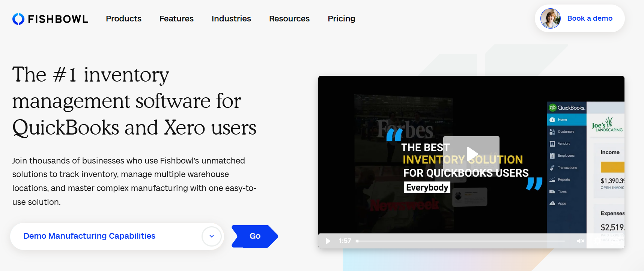644x271 pixels.
Task: Click the QuickBooks logo in the video
Action: pyautogui.click(x=567, y=108)
